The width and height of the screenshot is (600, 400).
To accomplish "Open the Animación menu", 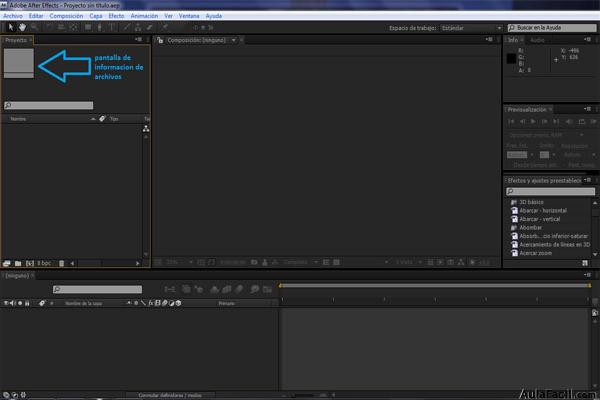I will [x=144, y=16].
